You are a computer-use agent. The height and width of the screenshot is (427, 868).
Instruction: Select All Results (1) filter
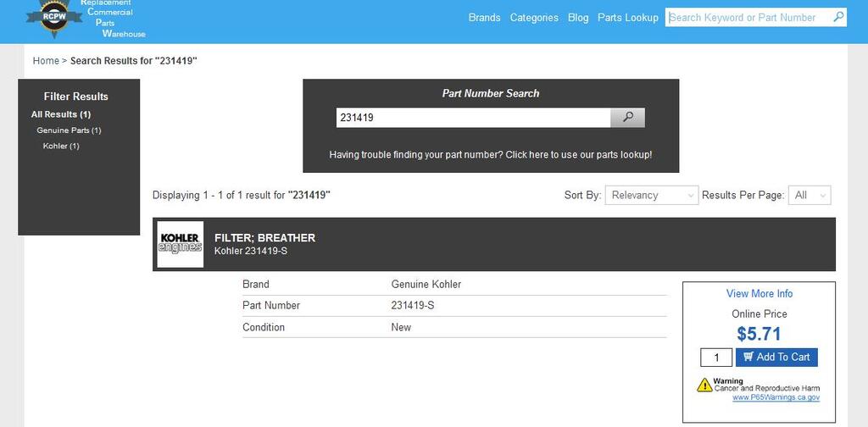tap(61, 114)
